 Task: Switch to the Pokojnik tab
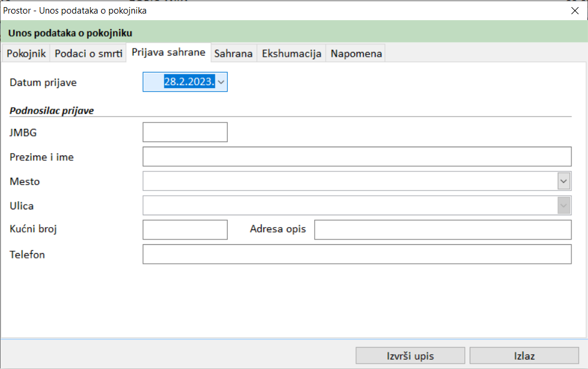(26, 53)
